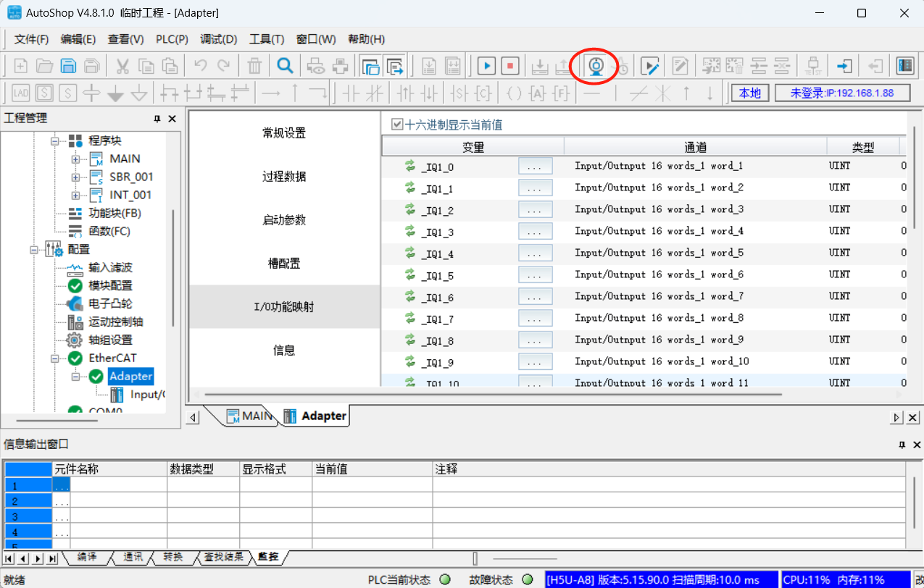Click the 本地 button

[749, 93]
